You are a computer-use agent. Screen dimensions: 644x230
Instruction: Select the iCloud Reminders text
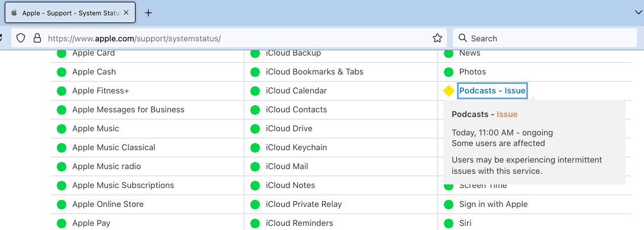click(300, 223)
